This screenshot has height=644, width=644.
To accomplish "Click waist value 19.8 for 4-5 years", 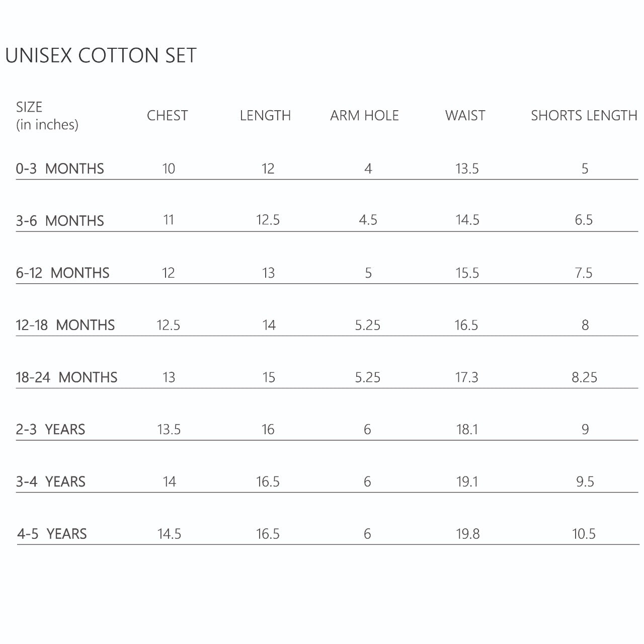I will (x=467, y=534).
